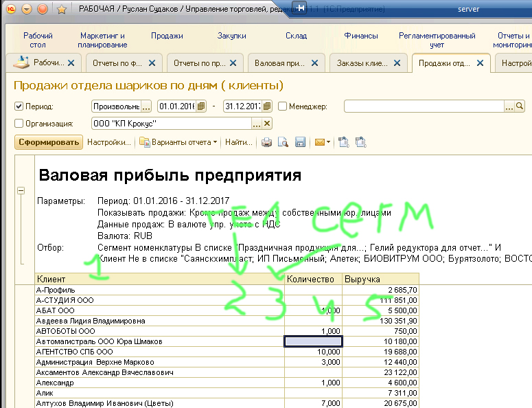The height and width of the screenshot is (408, 532).
Task: Click the search magnifier in Менеджер field
Action: point(520,106)
